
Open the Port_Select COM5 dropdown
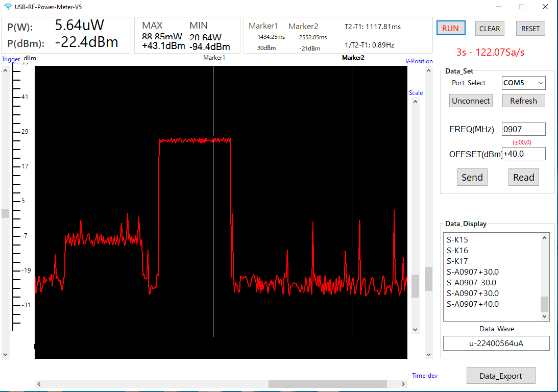(523, 83)
